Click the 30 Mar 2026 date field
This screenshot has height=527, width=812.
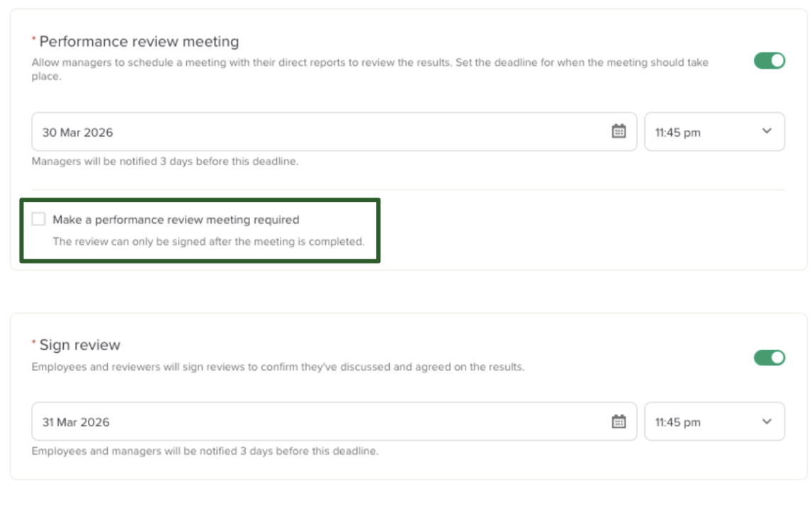point(319,132)
